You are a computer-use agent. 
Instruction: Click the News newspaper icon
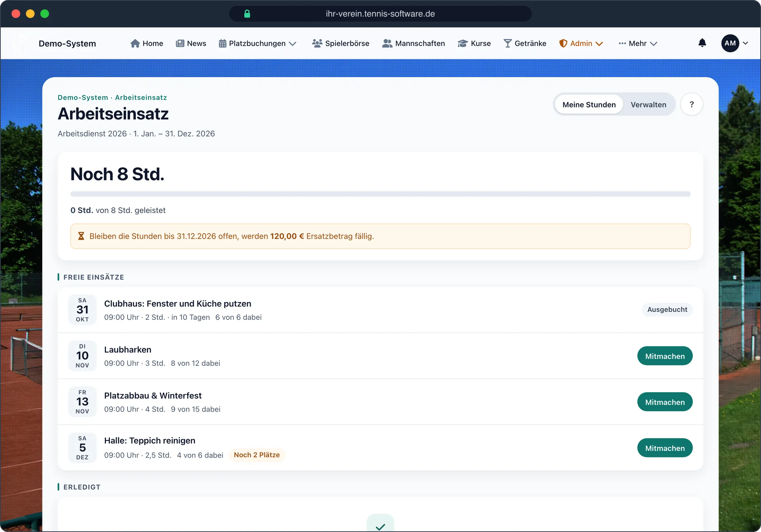[180, 43]
